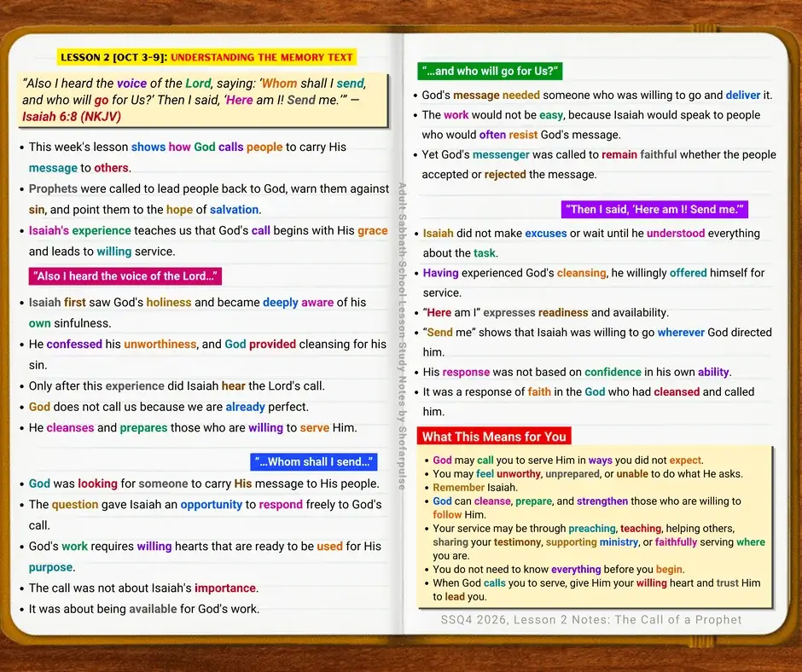802x672 pixels.
Task: Click the blue word "deliver"
Action: 742,96
